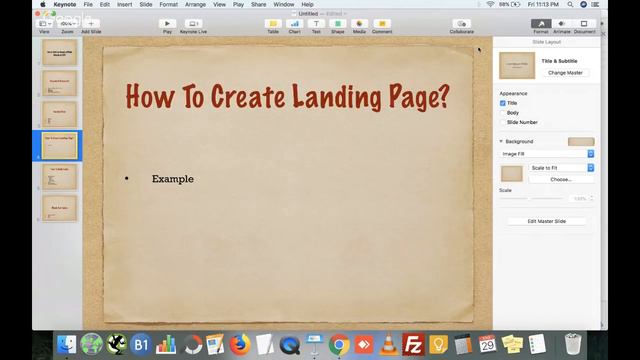This screenshot has width=640, height=360.
Task: Toggle the Title checkbox
Action: 502,103
